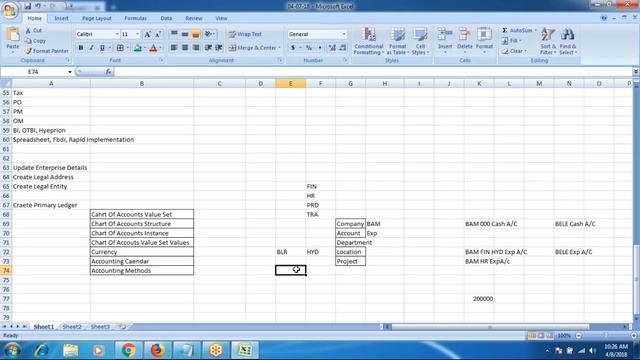Click the AutoSum button

click(x=518, y=31)
